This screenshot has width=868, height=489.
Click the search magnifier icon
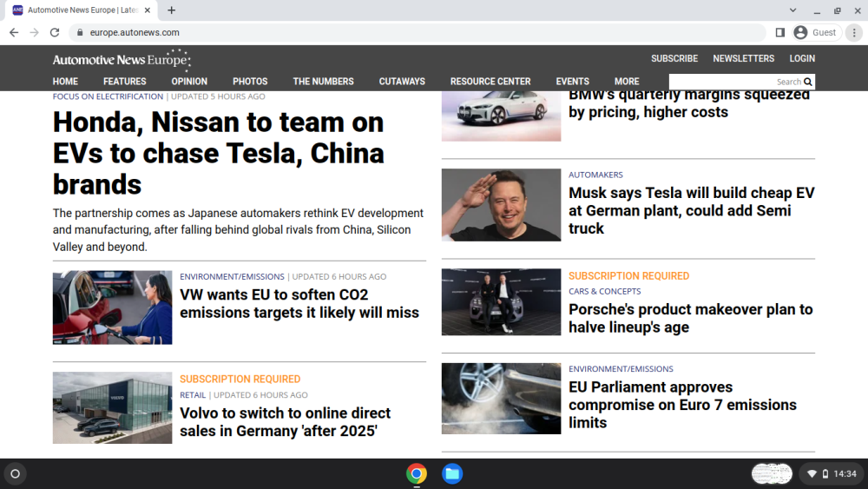coord(808,82)
